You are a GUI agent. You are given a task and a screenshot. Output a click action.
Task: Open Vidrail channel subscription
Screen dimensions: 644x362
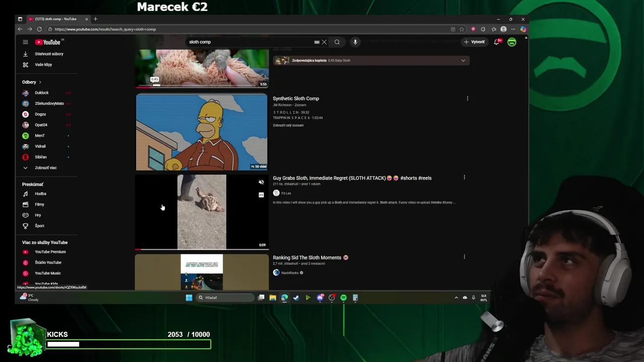(40, 146)
